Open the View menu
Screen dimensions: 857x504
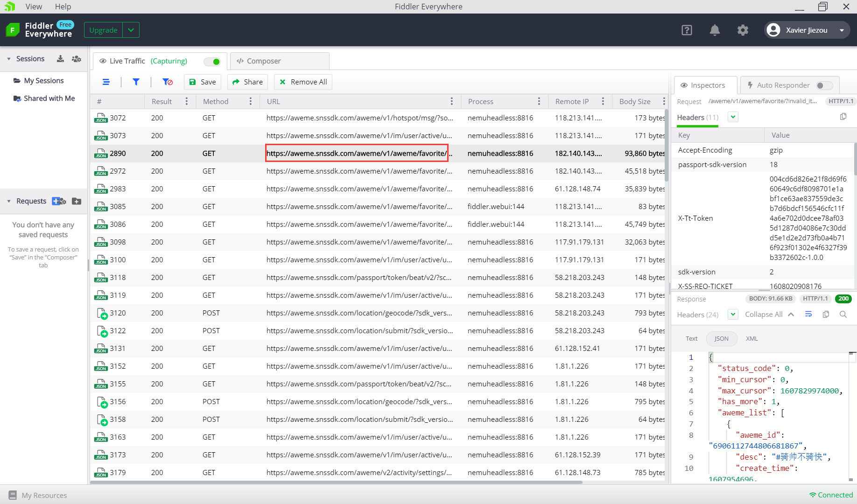click(34, 7)
